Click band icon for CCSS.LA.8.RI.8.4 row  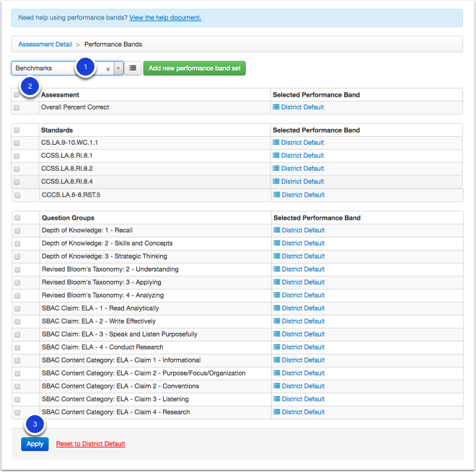click(276, 182)
